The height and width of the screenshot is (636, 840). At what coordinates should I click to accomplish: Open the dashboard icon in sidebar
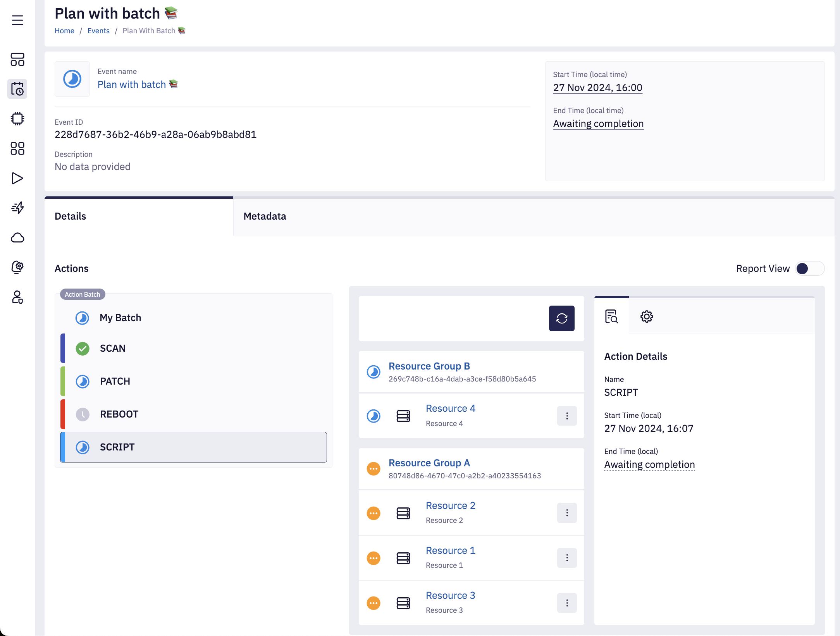pos(17,59)
